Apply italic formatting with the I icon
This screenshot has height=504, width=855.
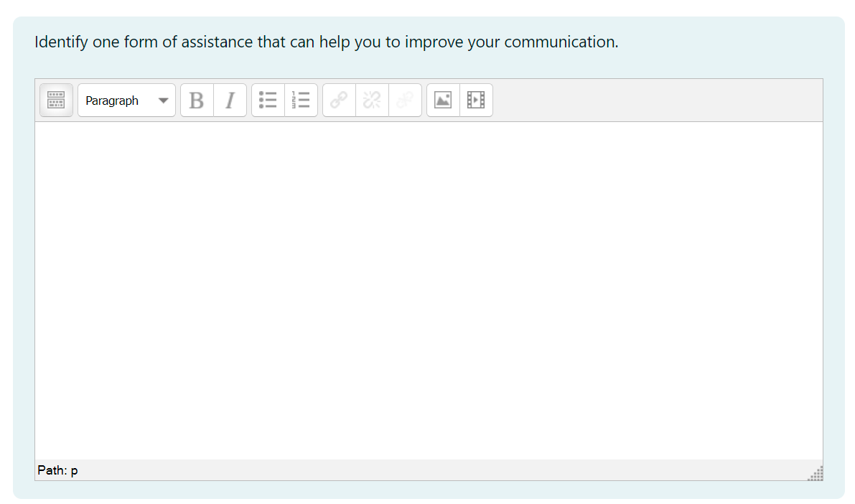230,100
